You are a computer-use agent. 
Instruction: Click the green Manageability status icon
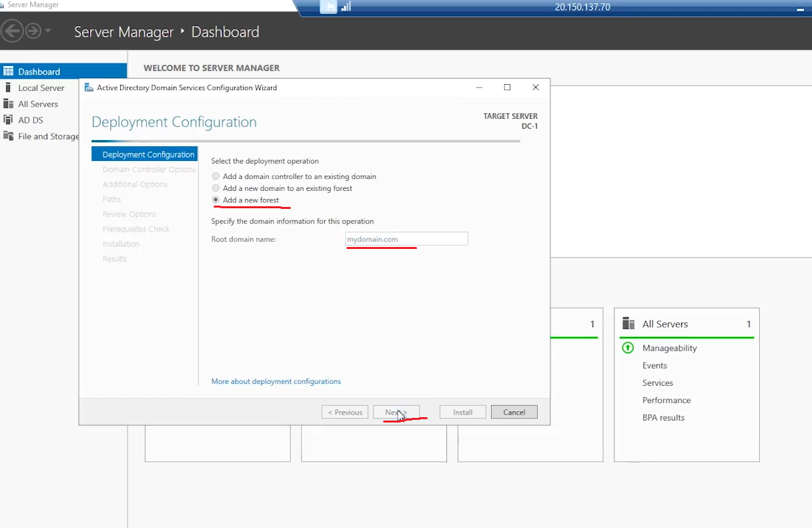click(x=627, y=348)
